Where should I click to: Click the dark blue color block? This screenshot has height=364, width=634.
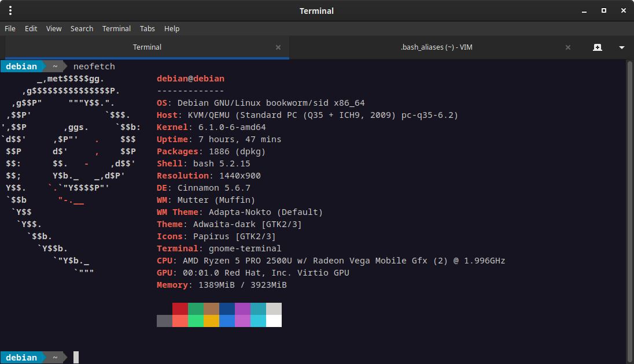click(x=227, y=309)
